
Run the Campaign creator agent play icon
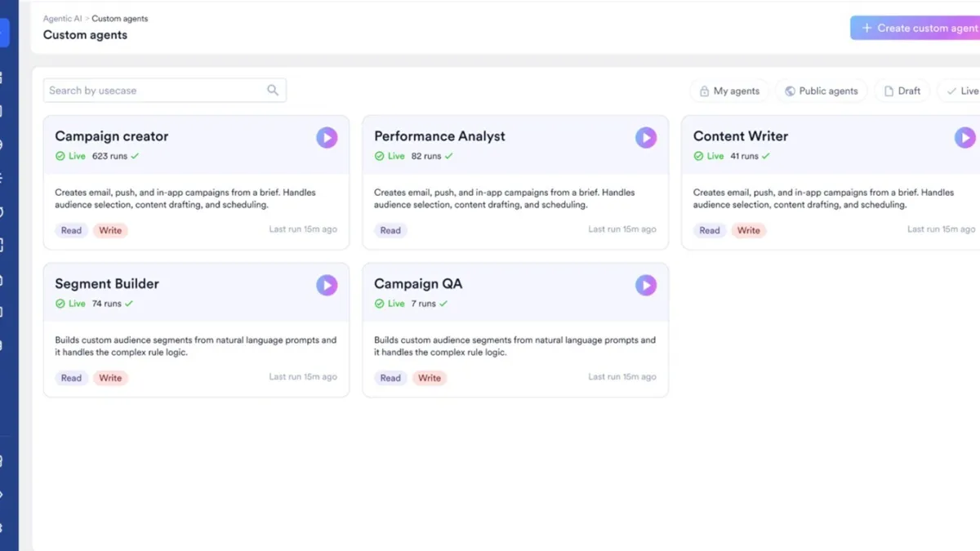click(327, 137)
